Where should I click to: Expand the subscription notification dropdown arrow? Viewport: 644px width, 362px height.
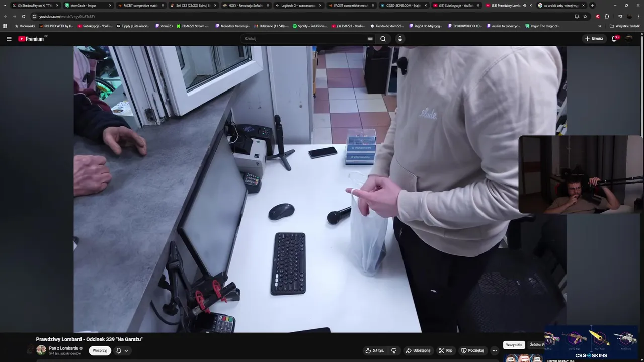(x=126, y=350)
